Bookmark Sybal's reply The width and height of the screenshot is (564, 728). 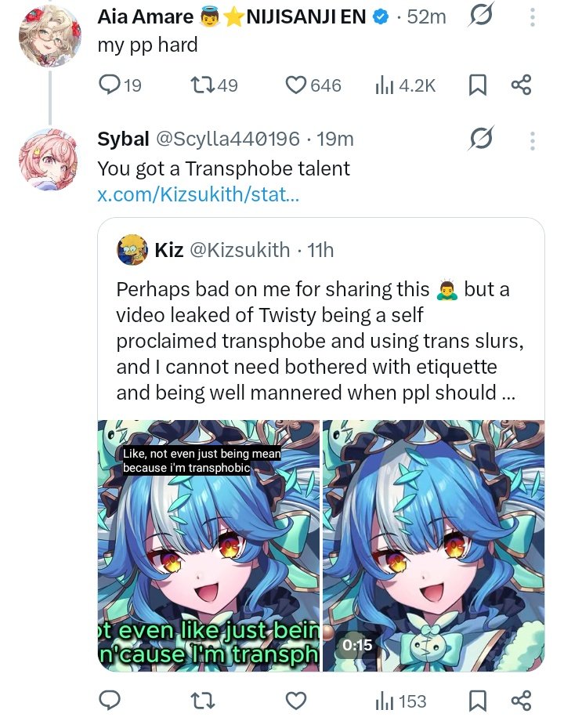point(478,701)
